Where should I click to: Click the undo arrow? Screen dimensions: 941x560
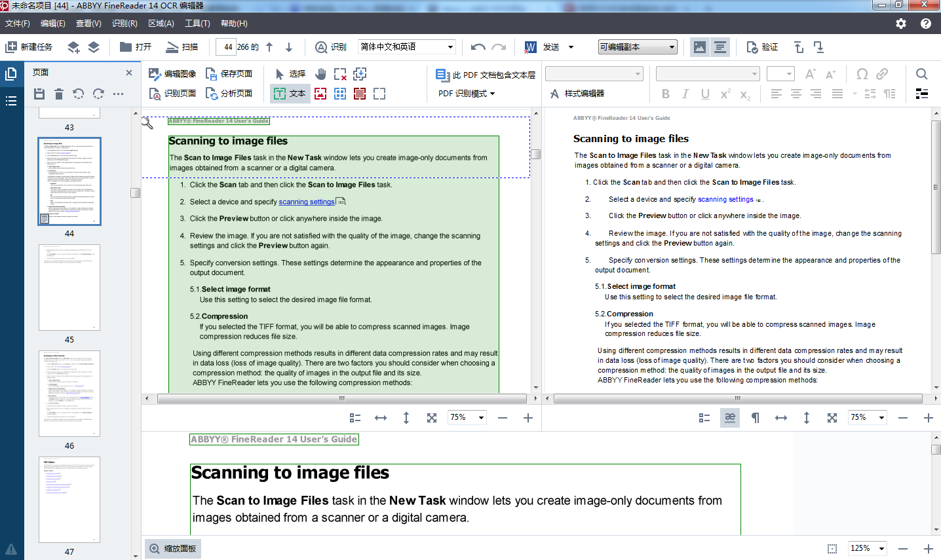pyautogui.click(x=478, y=47)
